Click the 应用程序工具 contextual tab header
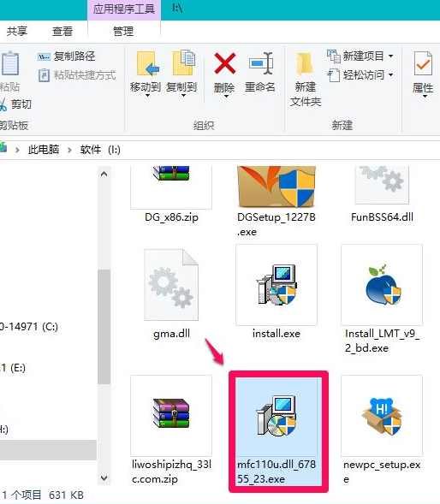 (x=124, y=9)
